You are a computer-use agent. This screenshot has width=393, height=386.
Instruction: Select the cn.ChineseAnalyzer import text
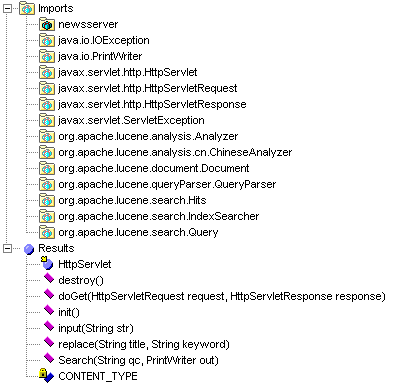tap(175, 152)
